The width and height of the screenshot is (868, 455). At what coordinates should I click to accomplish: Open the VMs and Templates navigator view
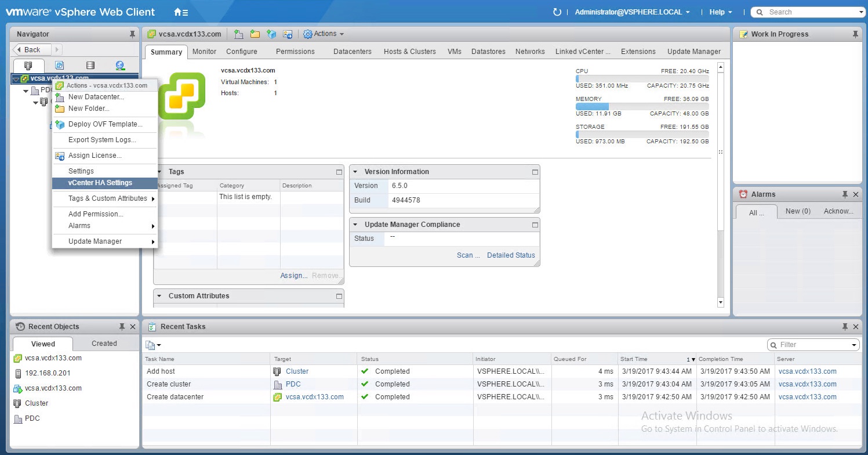coord(59,66)
